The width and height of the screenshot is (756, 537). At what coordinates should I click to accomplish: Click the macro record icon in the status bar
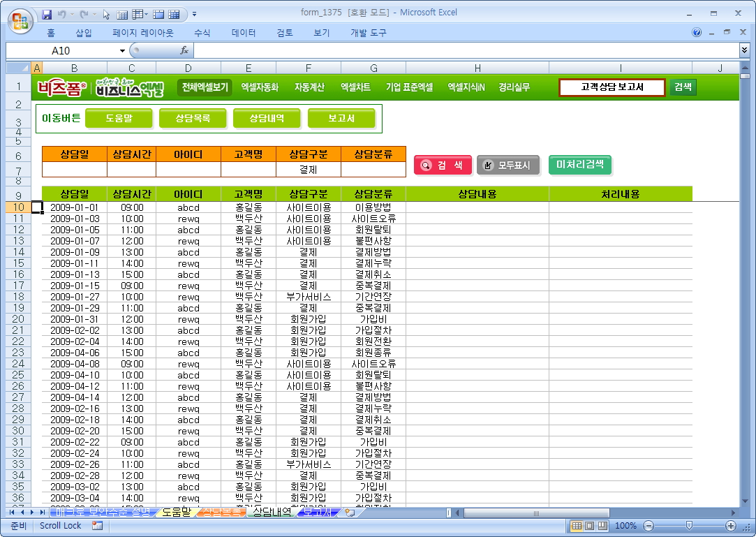click(x=97, y=526)
